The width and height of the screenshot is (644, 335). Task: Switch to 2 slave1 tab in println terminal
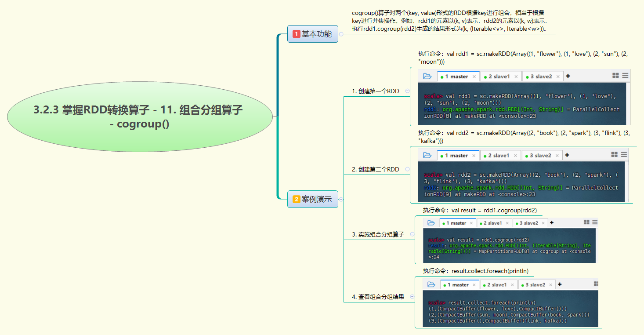[499, 285]
